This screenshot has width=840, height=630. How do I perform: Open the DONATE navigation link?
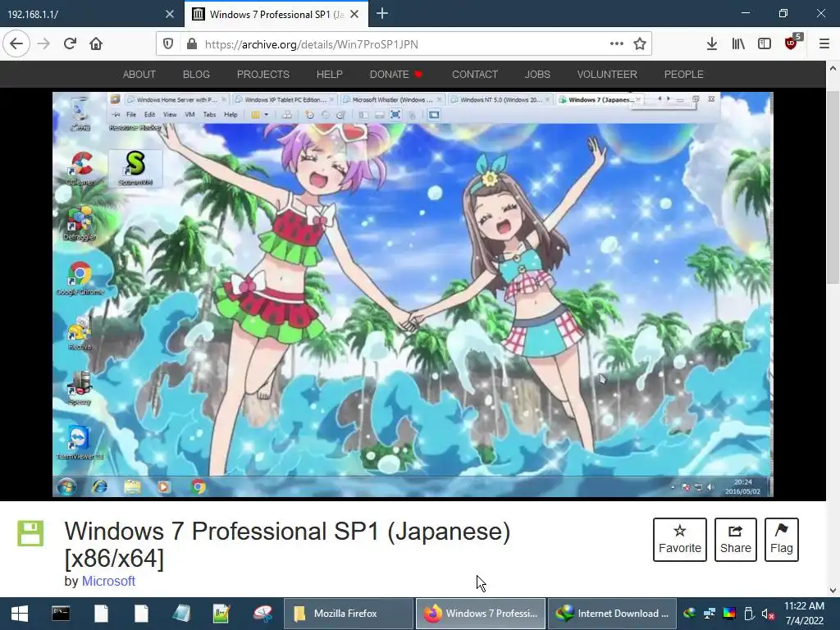396,75
